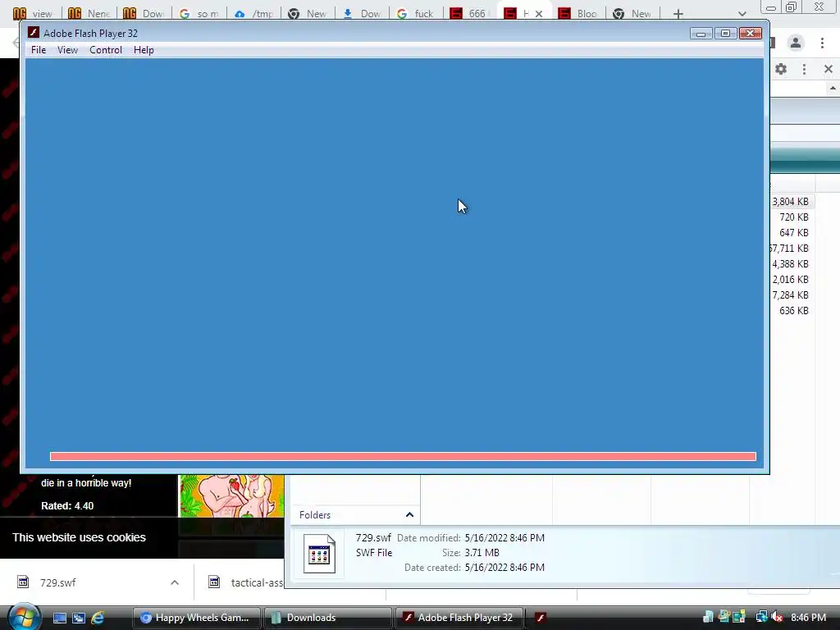
Task: Switch to the 'Bloo' browser tab
Action: 580,13
